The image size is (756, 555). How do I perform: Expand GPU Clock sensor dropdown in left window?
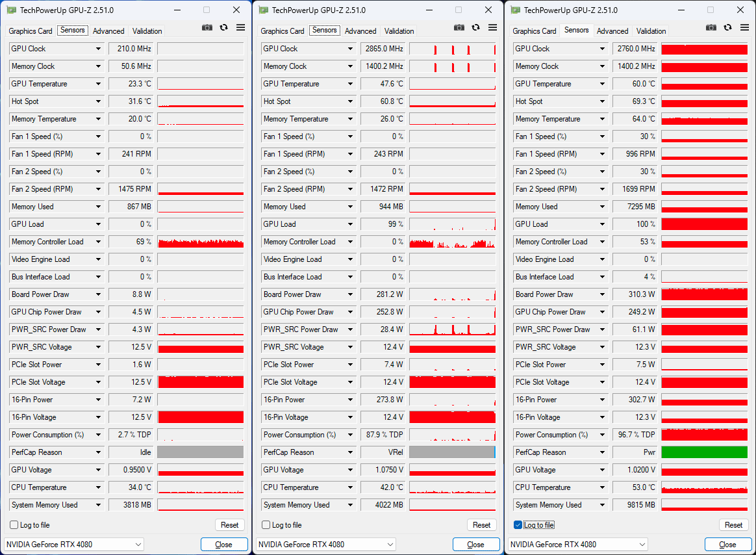98,49
